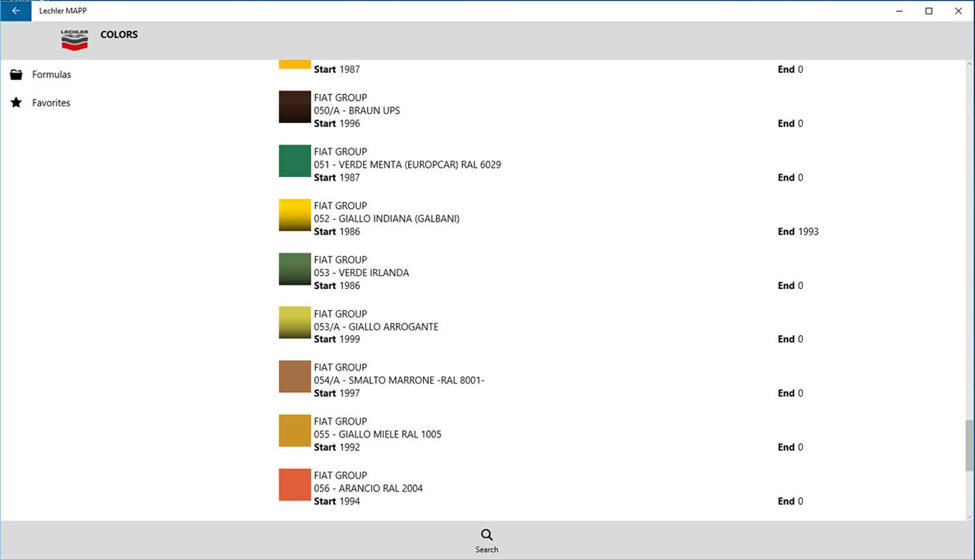Click Start 1997 on the Smalto Marrone row
The width and height of the screenshot is (975, 560).
coord(337,393)
